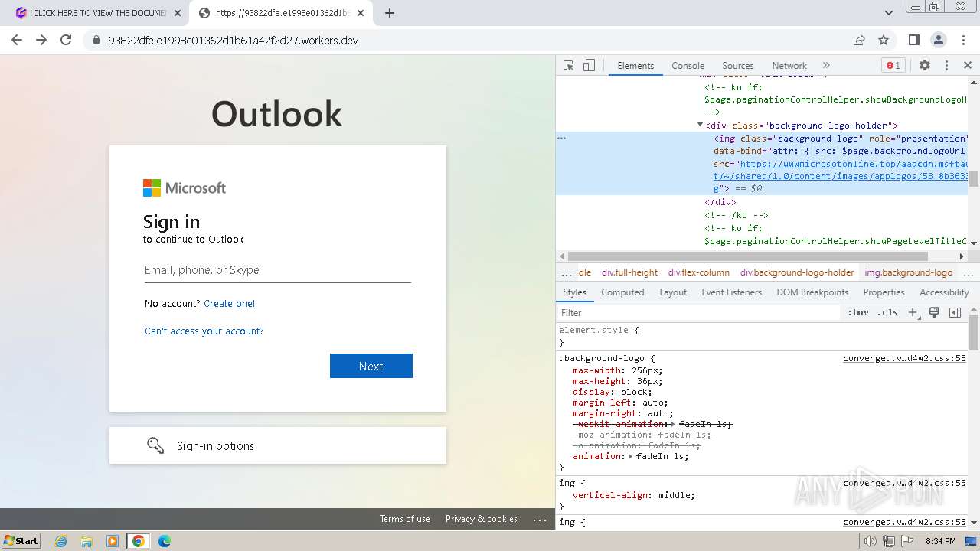
Task: Toggle Chrome side panel icon
Action: 914,40
